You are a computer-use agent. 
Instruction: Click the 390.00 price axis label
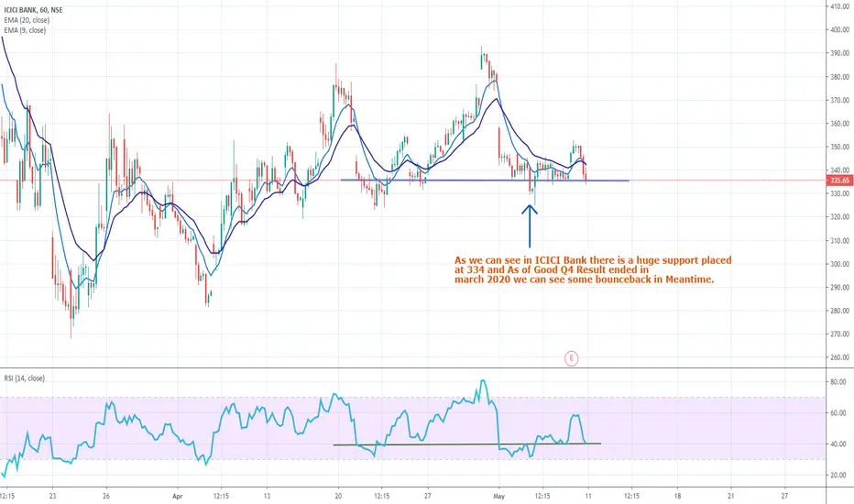(839, 53)
